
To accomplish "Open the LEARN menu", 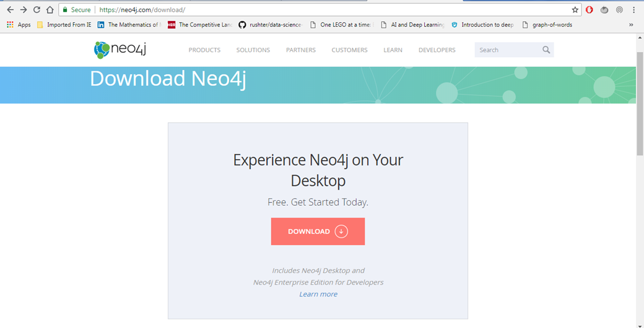I will point(393,50).
